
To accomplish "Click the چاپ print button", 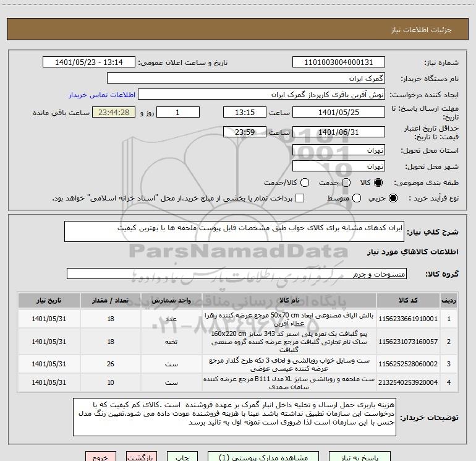I will (x=182, y=457).
